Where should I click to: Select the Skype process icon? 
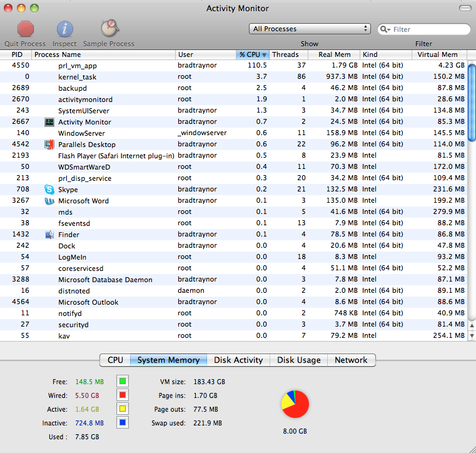point(49,190)
